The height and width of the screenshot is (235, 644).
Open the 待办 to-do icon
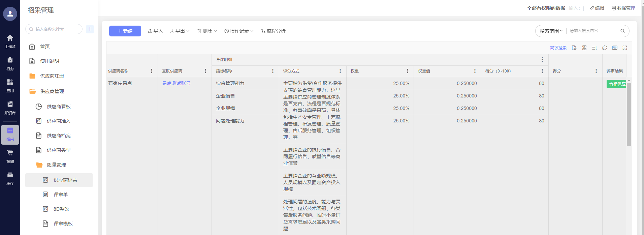pos(10,63)
